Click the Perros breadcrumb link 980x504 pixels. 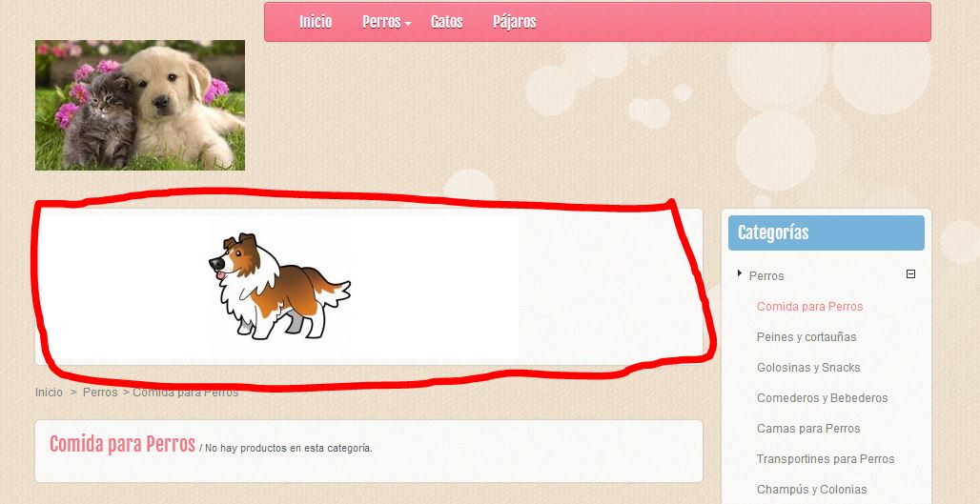pyautogui.click(x=100, y=393)
